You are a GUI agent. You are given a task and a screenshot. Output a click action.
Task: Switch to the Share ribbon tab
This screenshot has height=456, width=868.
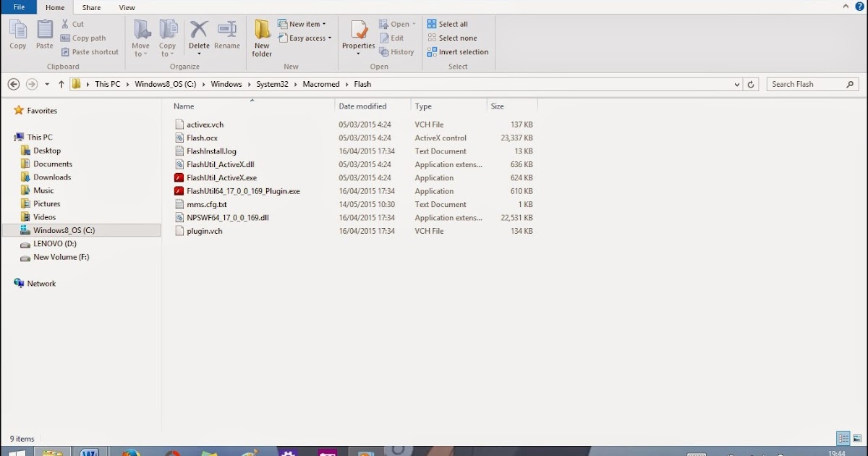point(92,7)
